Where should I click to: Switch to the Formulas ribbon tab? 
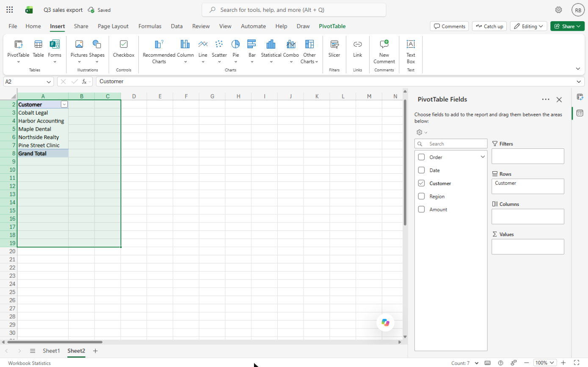pos(150,26)
